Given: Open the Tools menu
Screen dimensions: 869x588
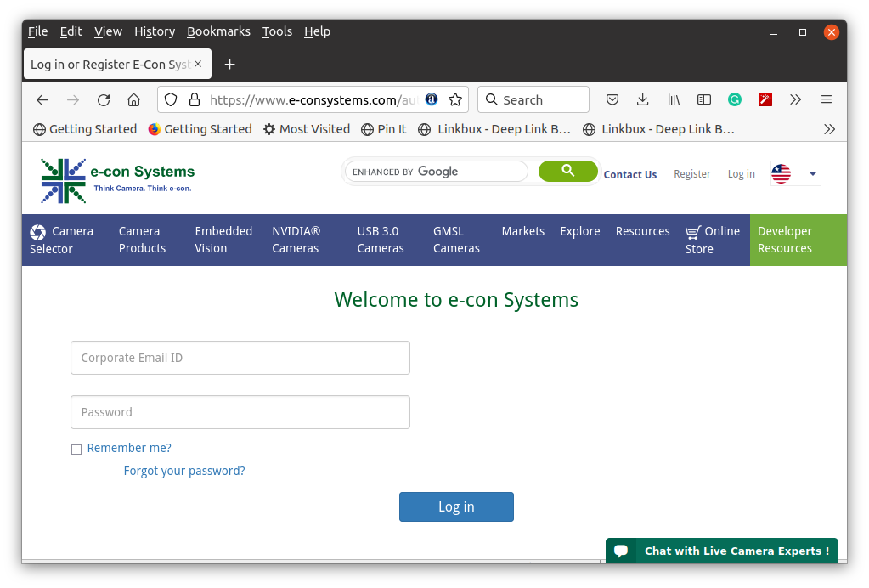Looking at the screenshot, I should click(277, 31).
